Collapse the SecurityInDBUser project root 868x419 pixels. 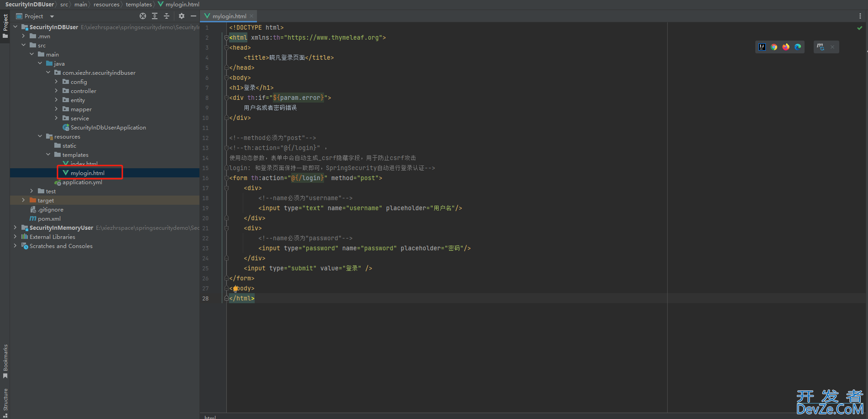pos(15,27)
